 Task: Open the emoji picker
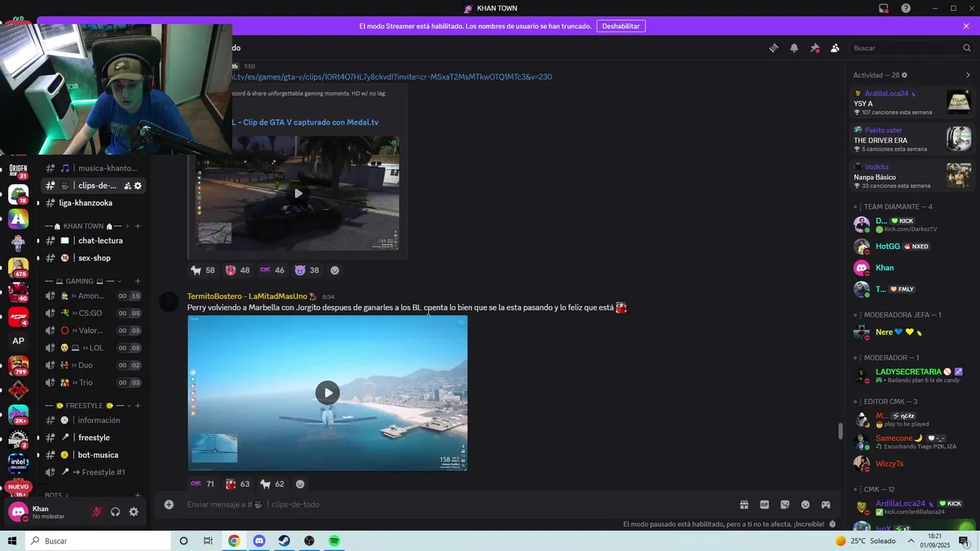805,504
